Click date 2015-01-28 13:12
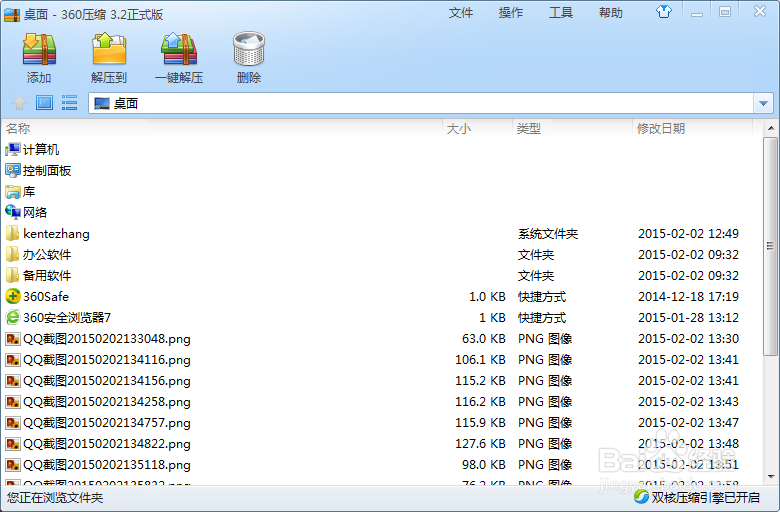Image resolution: width=780 pixels, height=512 pixels. (688, 317)
